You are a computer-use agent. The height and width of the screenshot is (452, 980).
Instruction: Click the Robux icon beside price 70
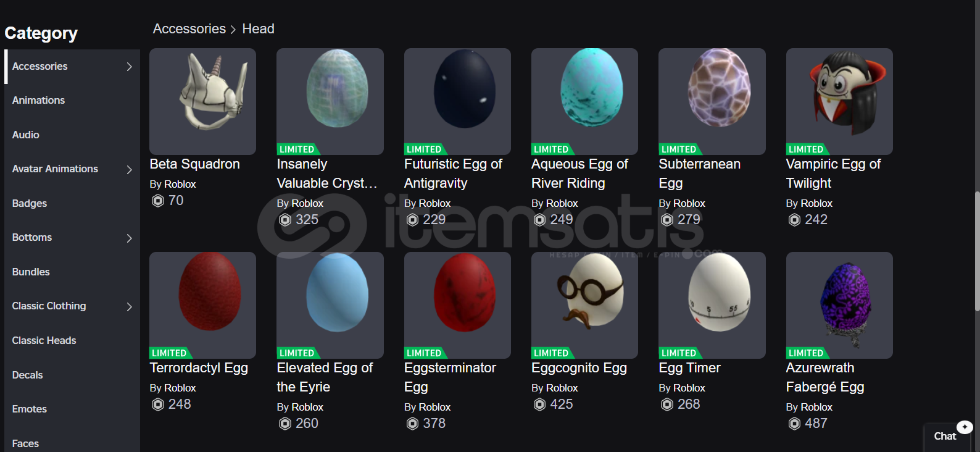(x=158, y=201)
